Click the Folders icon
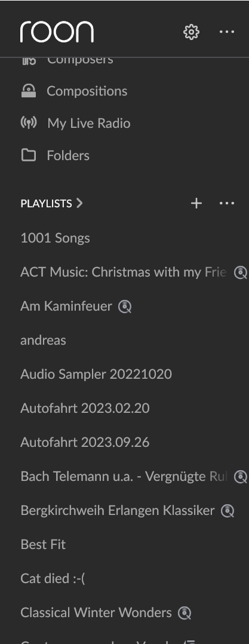Viewport: 249px width, 644px height. click(x=29, y=155)
